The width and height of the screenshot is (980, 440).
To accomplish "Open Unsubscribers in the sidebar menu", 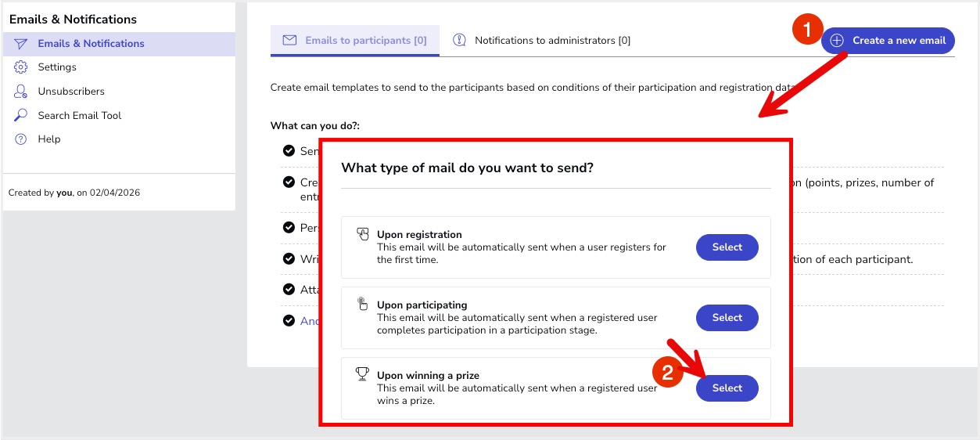I will (71, 92).
